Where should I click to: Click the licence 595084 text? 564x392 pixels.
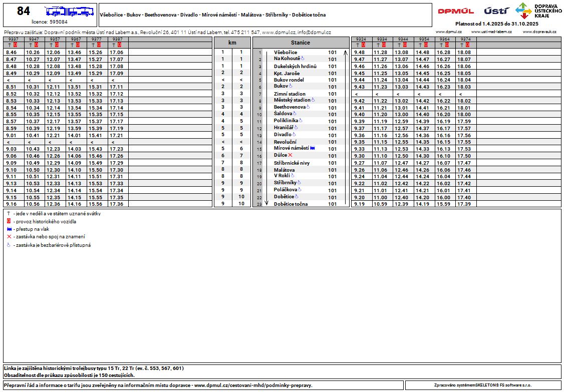[x=50, y=22]
